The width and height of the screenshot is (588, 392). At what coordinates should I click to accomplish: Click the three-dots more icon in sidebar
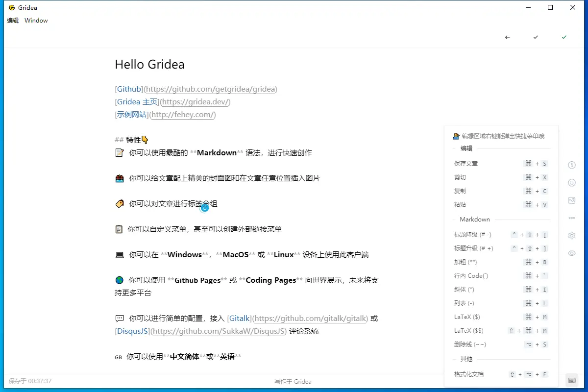tap(571, 218)
